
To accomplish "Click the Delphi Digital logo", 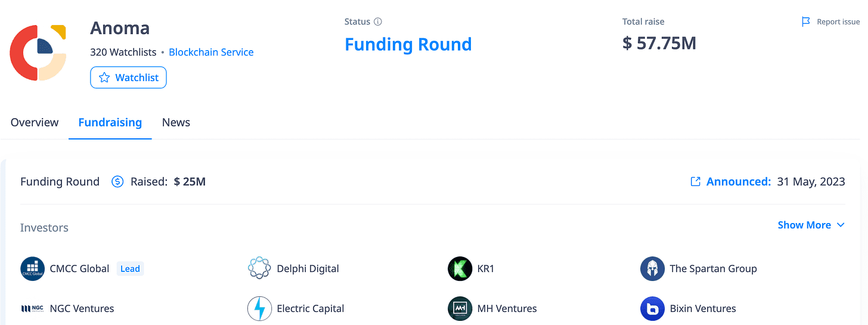I will click(x=259, y=268).
